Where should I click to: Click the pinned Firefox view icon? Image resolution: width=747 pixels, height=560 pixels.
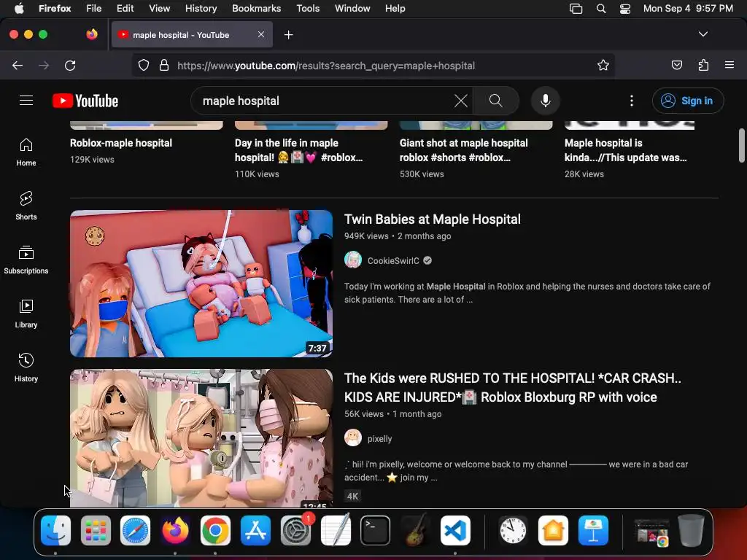[x=92, y=34]
